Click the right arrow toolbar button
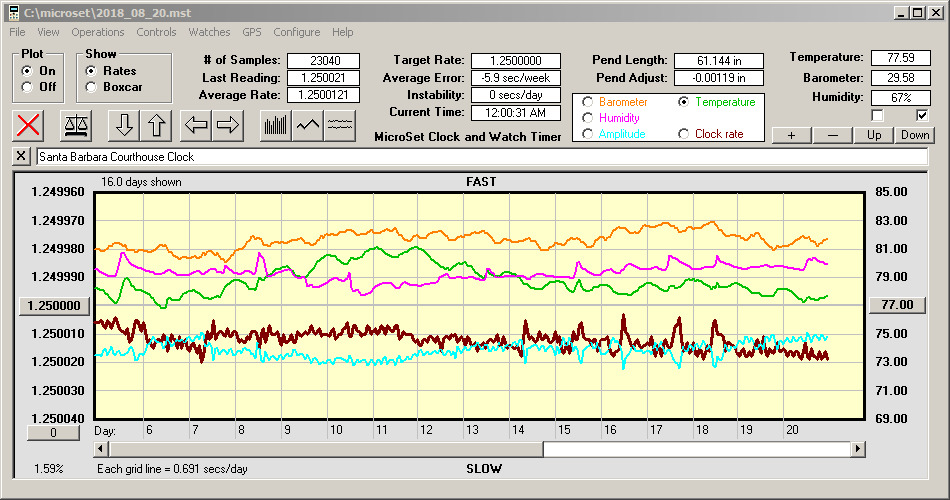Image resolution: width=950 pixels, height=500 pixels. [228, 125]
